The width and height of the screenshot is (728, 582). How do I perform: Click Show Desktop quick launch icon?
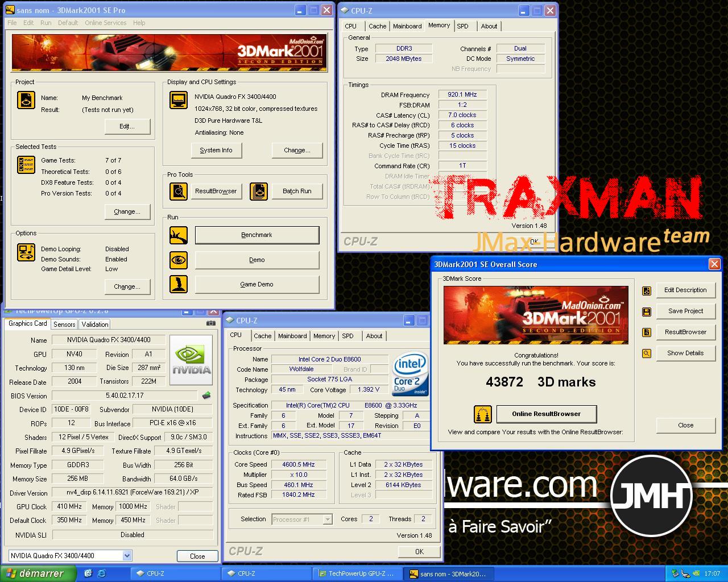88,573
